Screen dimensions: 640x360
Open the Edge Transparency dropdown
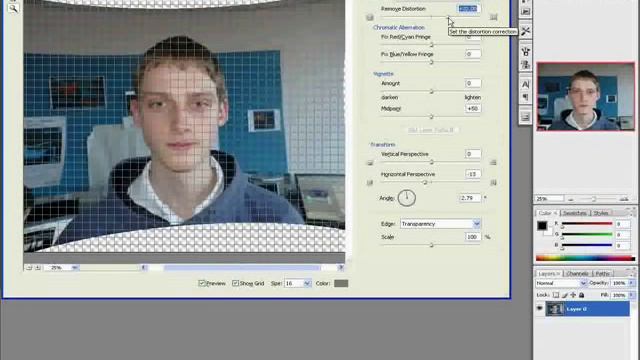click(440, 224)
